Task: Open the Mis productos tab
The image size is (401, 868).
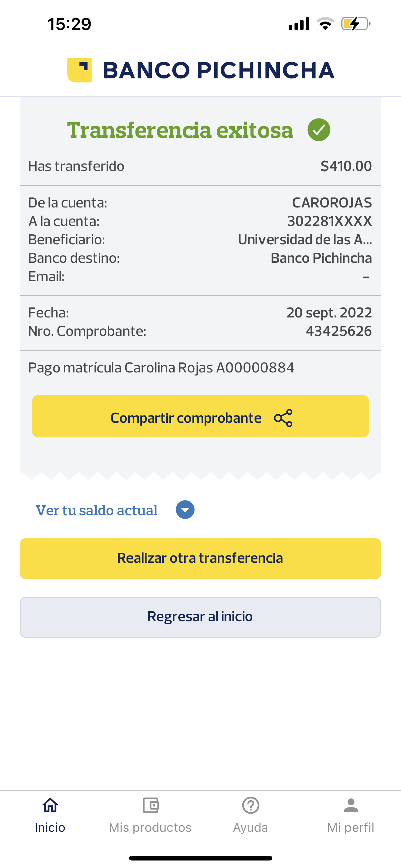Action: tap(150, 827)
